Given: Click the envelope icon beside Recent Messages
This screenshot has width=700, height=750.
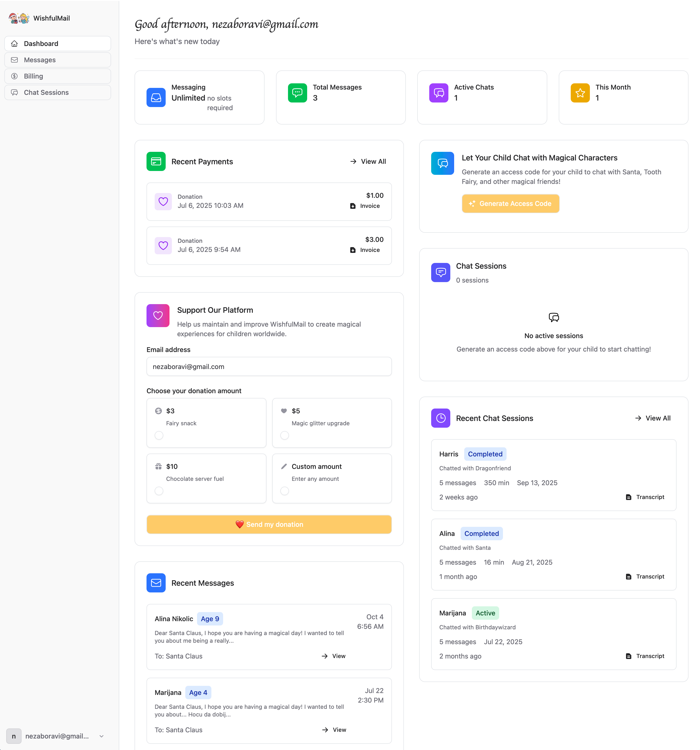Looking at the screenshot, I should point(156,583).
